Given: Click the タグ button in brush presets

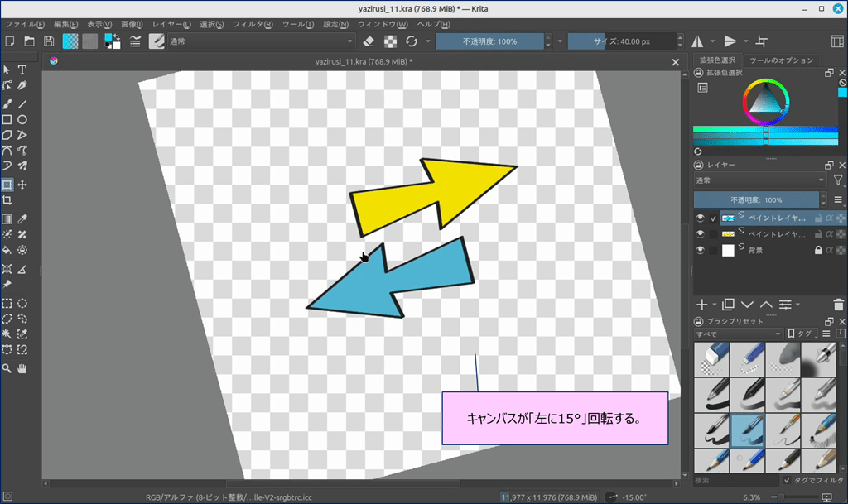Looking at the screenshot, I should pyautogui.click(x=802, y=334).
